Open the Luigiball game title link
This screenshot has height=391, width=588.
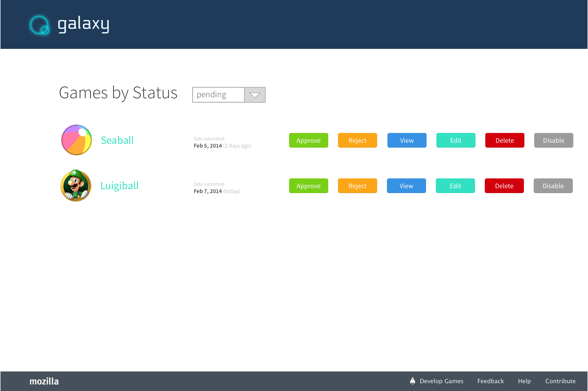(119, 186)
